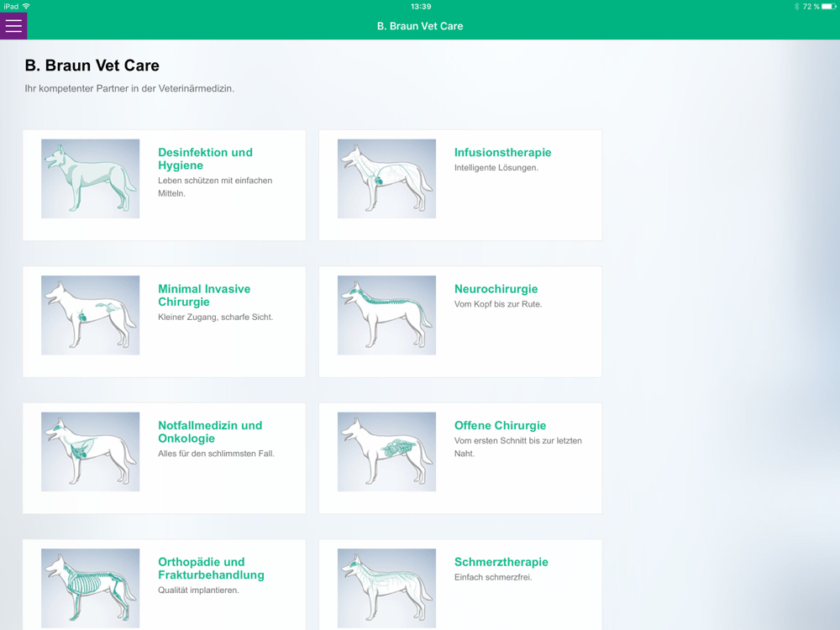Open the Neurochirurgie spine dog illustration
The width and height of the screenshot is (840, 630).
(x=386, y=315)
